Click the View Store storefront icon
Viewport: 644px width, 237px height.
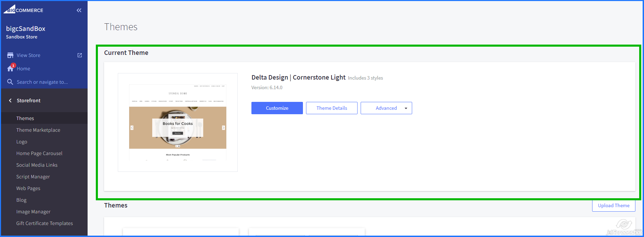pyautogui.click(x=10, y=55)
